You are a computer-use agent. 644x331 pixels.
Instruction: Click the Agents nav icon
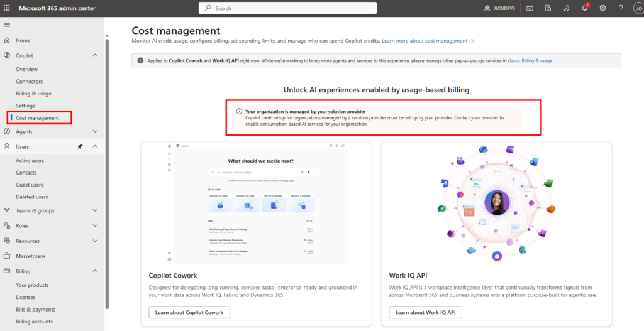pyautogui.click(x=6, y=131)
